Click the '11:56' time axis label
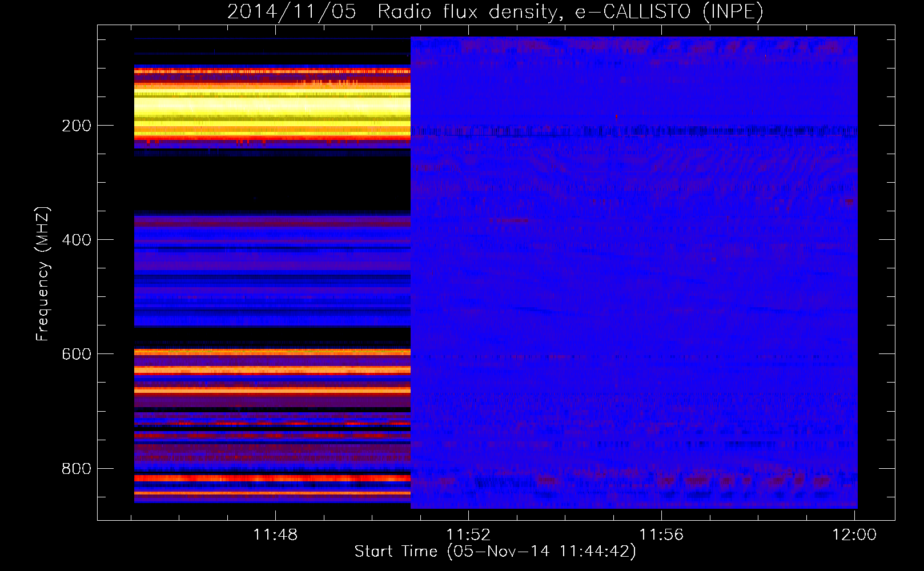The width and height of the screenshot is (924, 571). 661,534
